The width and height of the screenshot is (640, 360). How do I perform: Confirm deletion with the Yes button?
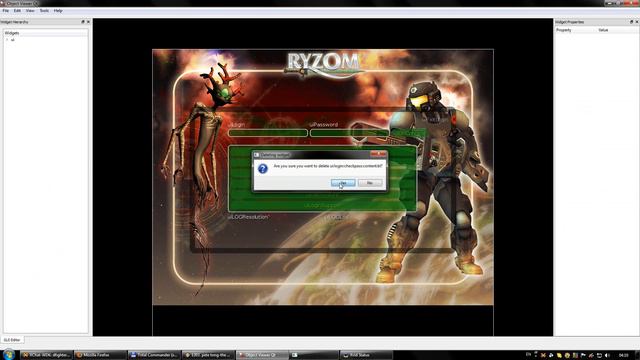pyautogui.click(x=343, y=182)
